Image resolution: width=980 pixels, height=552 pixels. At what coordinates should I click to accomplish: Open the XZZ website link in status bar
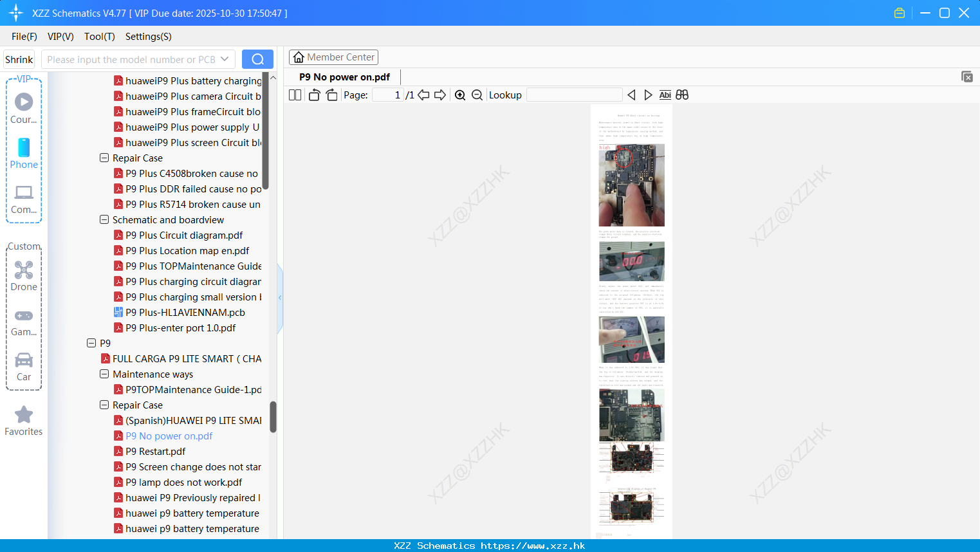coord(533,546)
